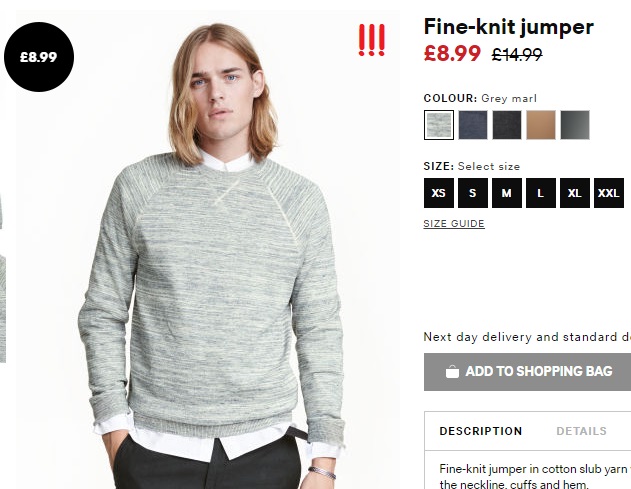This screenshot has height=489, width=631.
Task: Select size XL
Action: pyautogui.click(x=575, y=193)
